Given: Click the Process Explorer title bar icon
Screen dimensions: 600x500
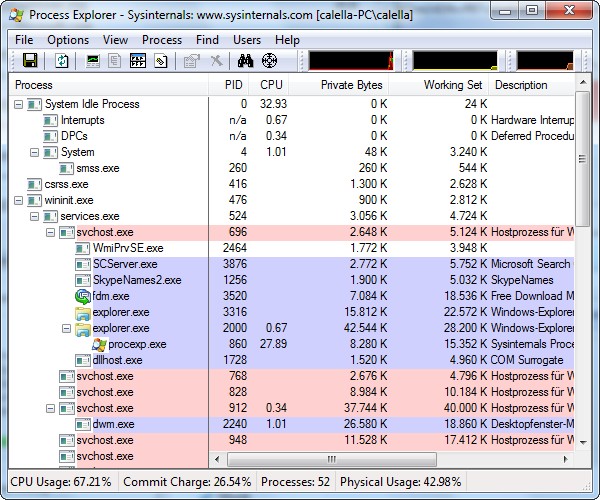Looking at the screenshot, I should (x=16, y=15).
